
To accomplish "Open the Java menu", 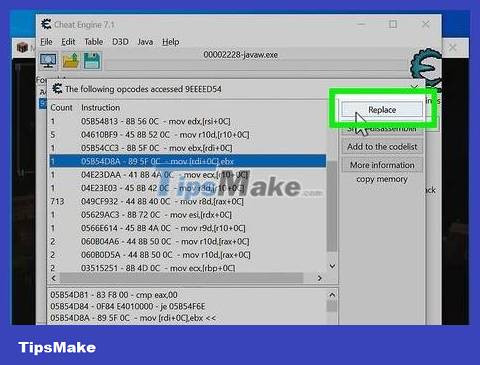I will (145, 42).
